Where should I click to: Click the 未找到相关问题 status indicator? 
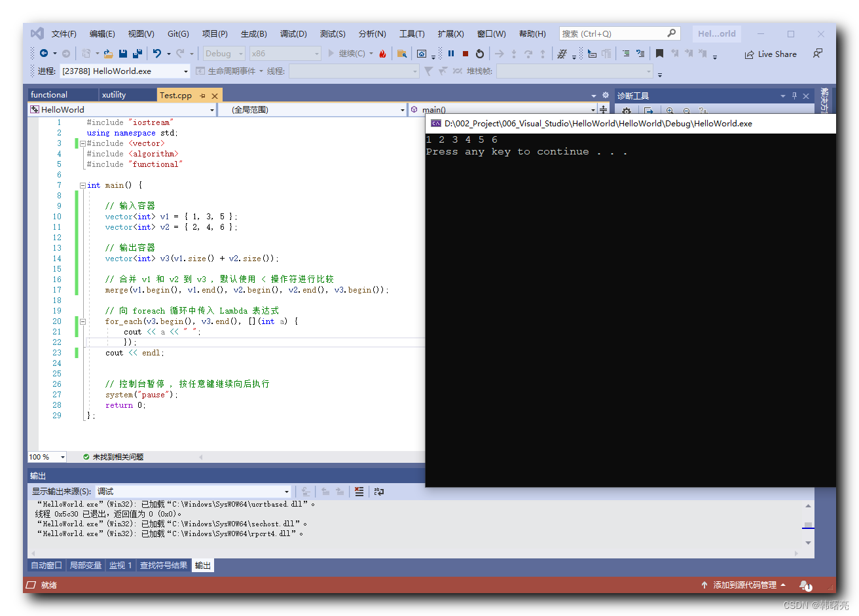pyautogui.click(x=113, y=457)
